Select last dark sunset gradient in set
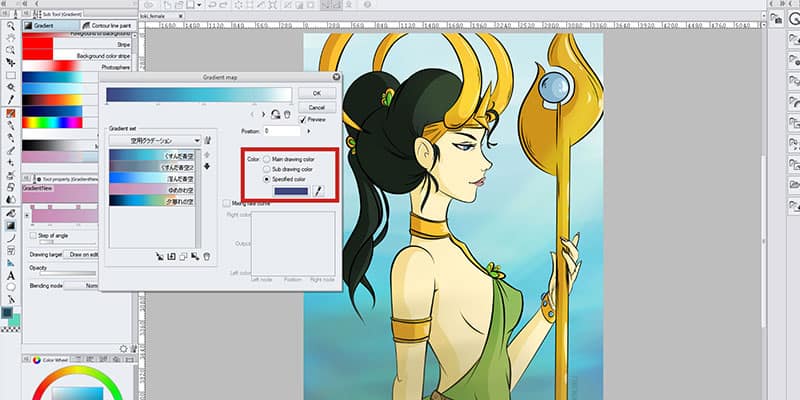 click(152, 201)
